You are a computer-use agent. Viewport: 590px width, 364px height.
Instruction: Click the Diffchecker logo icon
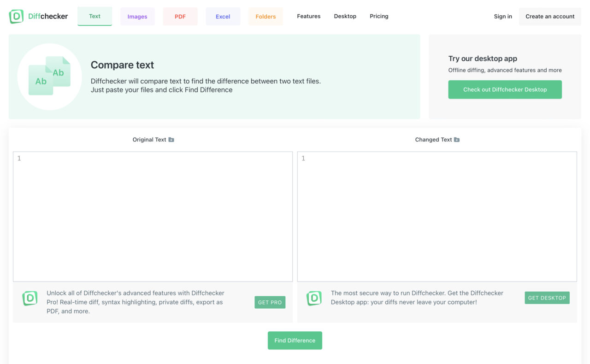(x=16, y=17)
